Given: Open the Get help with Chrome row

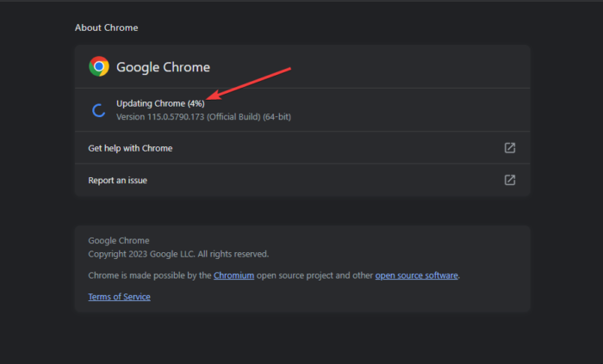Looking at the screenshot, I should click(130, 148).
